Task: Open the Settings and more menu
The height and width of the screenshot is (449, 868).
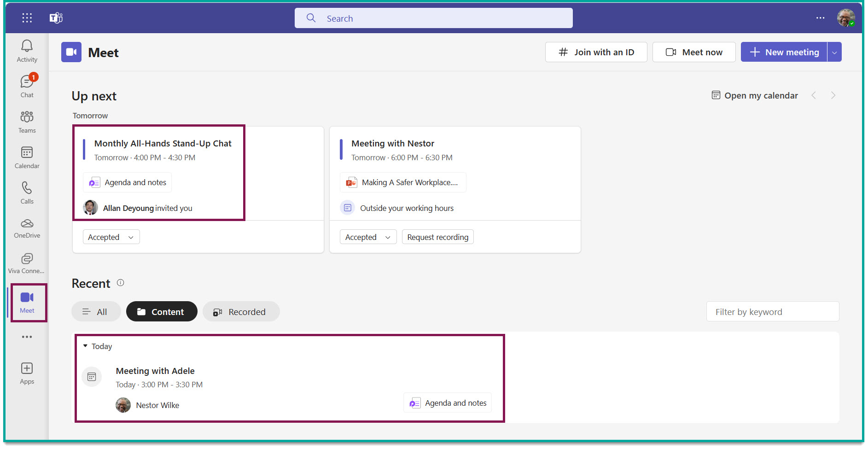Action: [821, 18]
